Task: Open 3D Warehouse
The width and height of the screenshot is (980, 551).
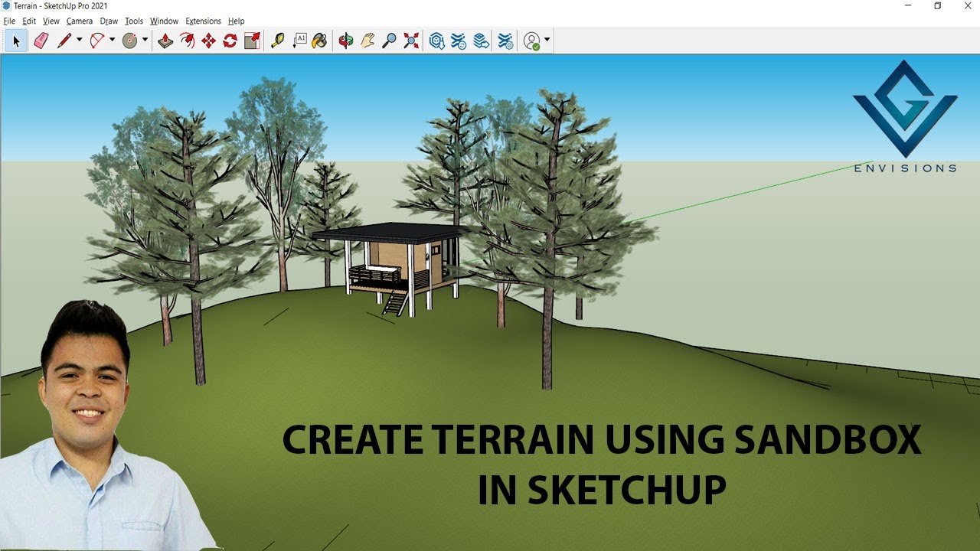Action: click(437, 41)
